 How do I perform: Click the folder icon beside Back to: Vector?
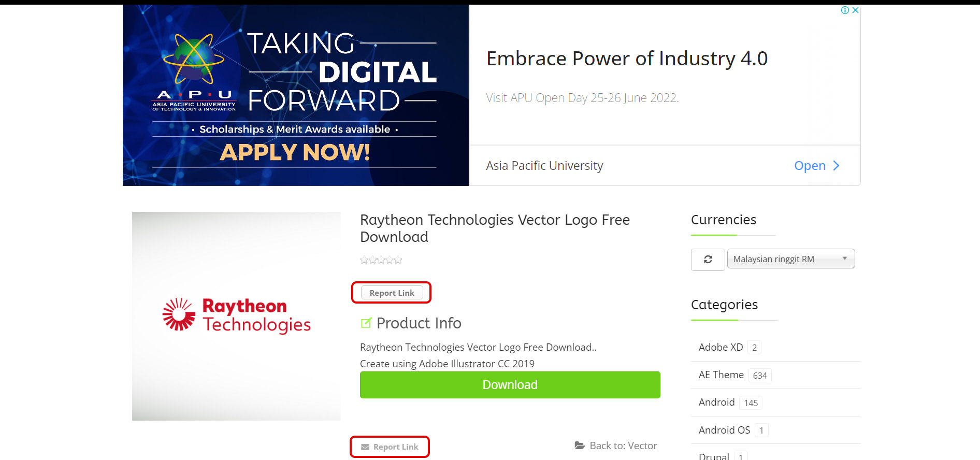coord(580,445)
